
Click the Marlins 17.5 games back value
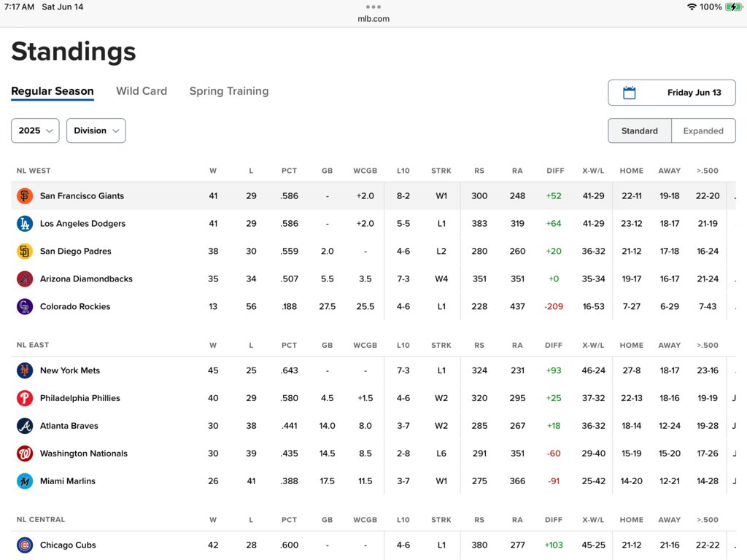[328, 481]
